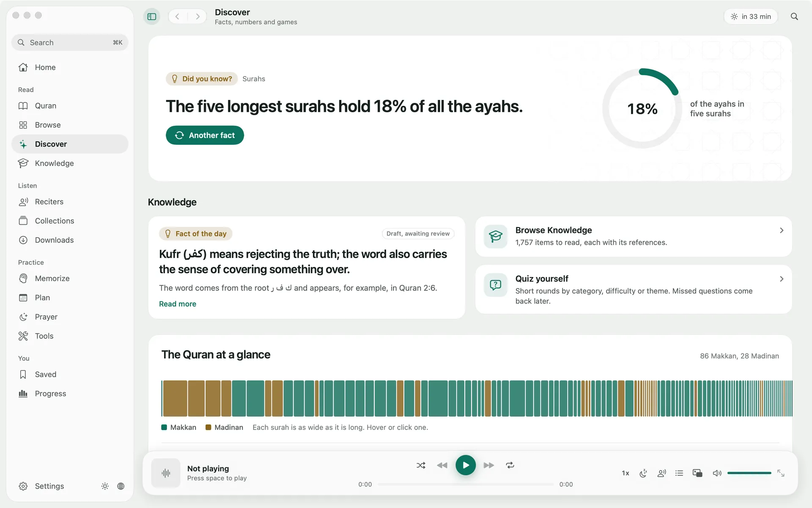The image size is (812, 508).
Task: View Progress in the sidebar
Action: tap(70, 394)
